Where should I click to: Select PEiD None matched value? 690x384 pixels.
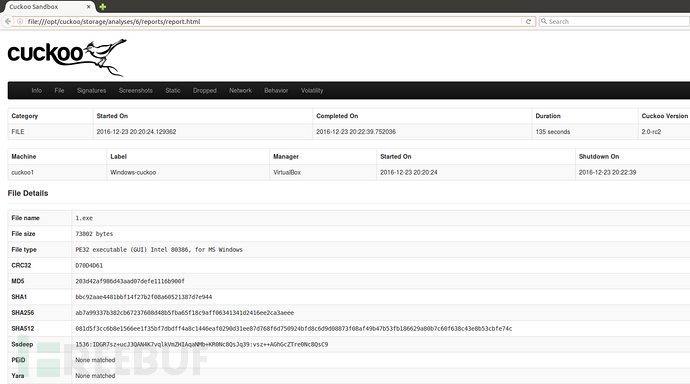click(x=95, y=360)
